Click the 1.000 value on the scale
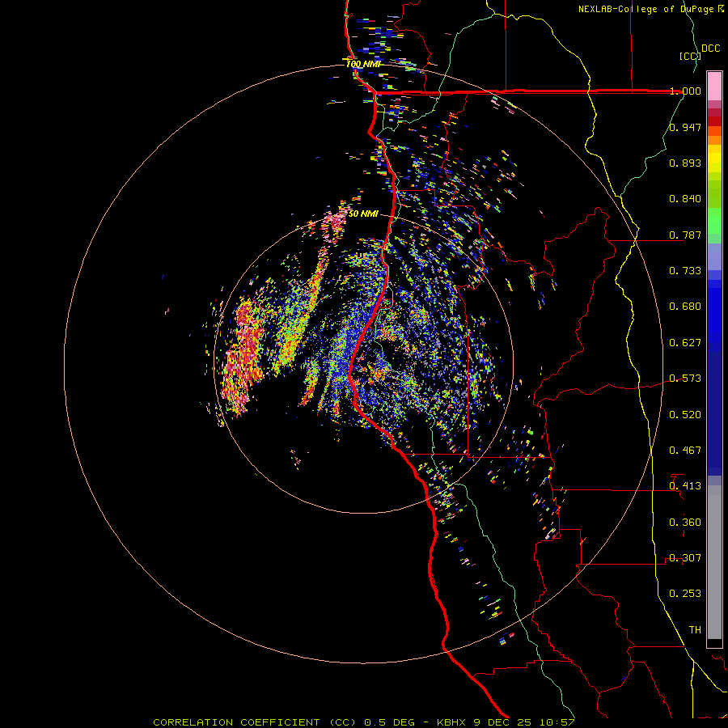Viewport: 728px width, 728px height. tap(685, 91)
